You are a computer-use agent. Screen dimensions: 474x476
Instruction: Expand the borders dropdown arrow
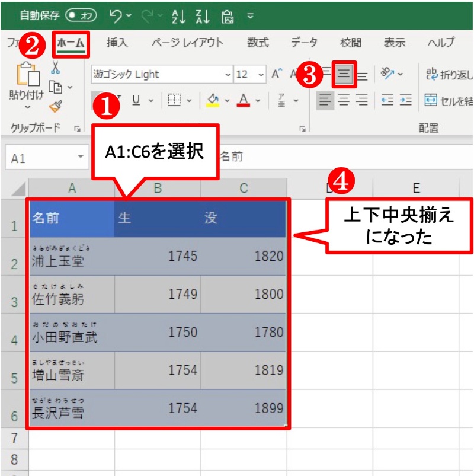pos(190,100)
